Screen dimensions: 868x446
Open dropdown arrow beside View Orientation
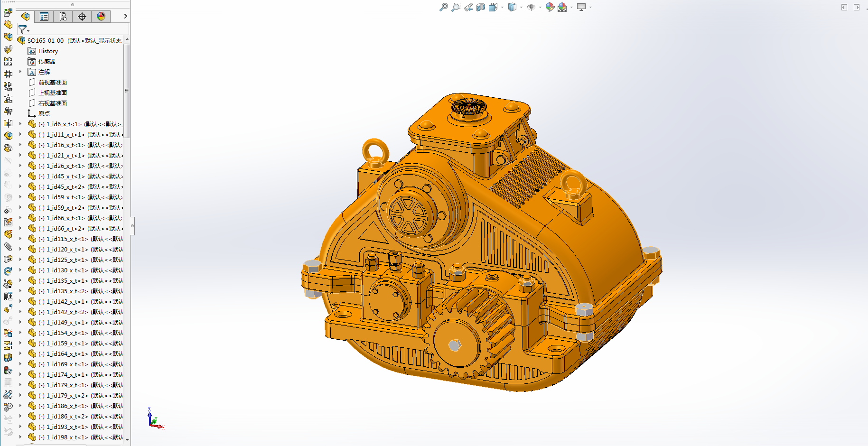(502, 7)
